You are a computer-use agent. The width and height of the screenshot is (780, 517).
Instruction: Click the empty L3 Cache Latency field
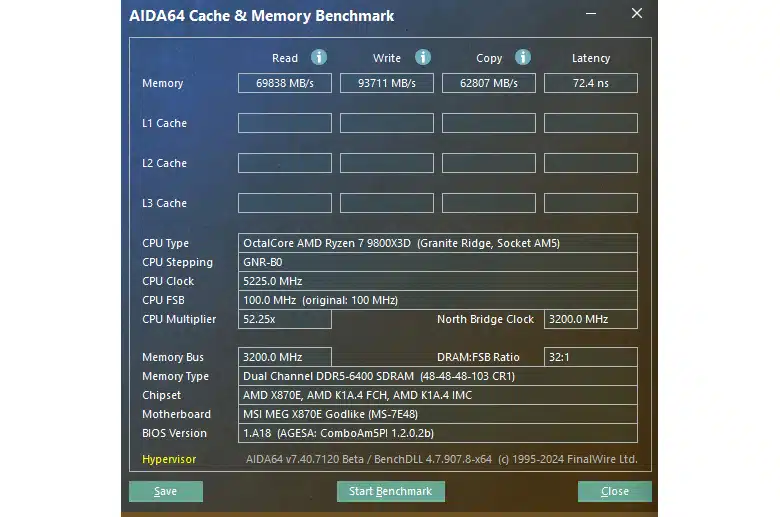click(590, 203)
